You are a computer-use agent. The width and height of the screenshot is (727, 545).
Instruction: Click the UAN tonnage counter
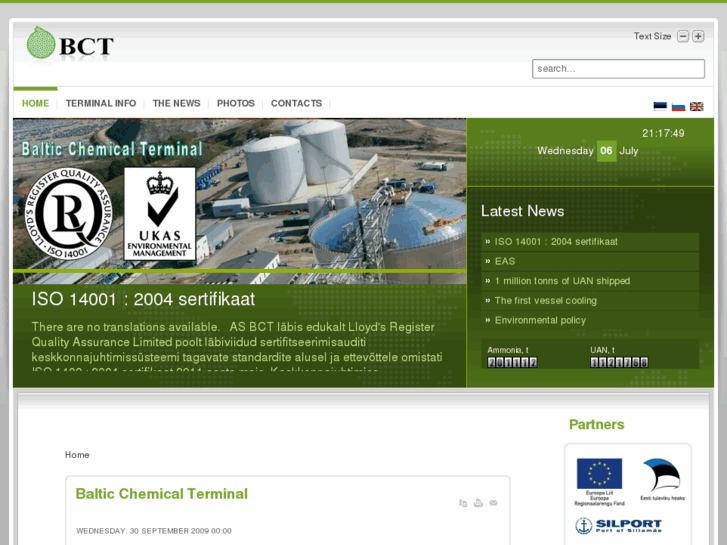(619, 362)
